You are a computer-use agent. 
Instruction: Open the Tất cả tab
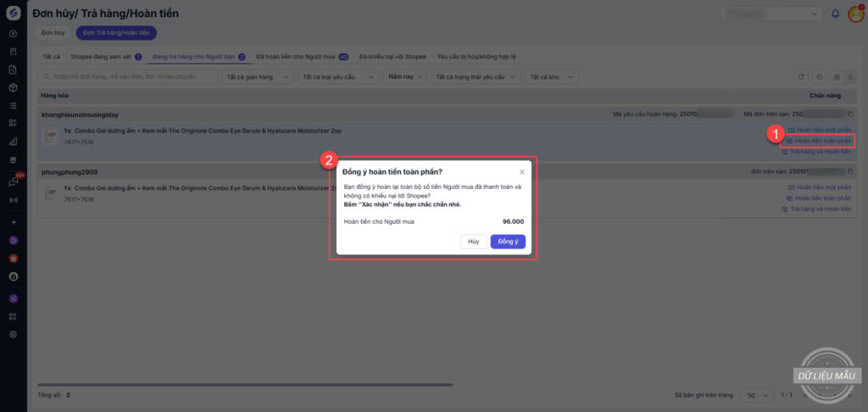51,57
